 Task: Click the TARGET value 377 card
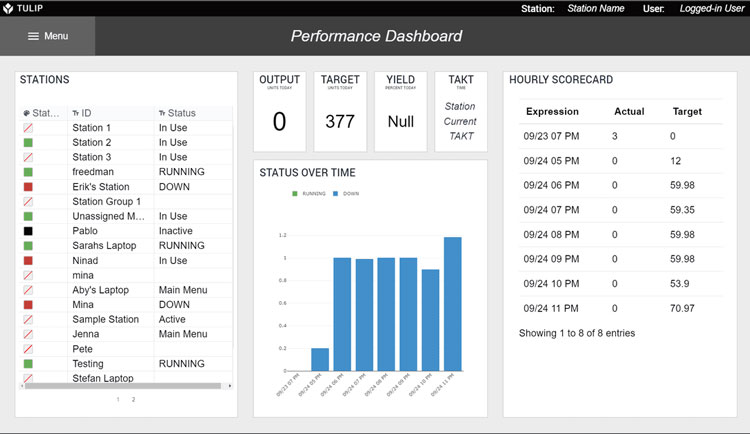[x=340, y=111]
